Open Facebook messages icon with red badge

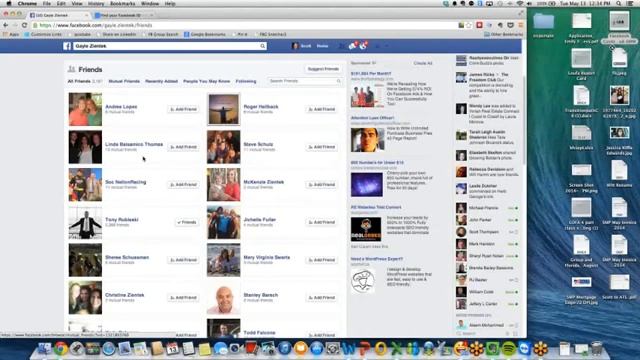(352, 46)
